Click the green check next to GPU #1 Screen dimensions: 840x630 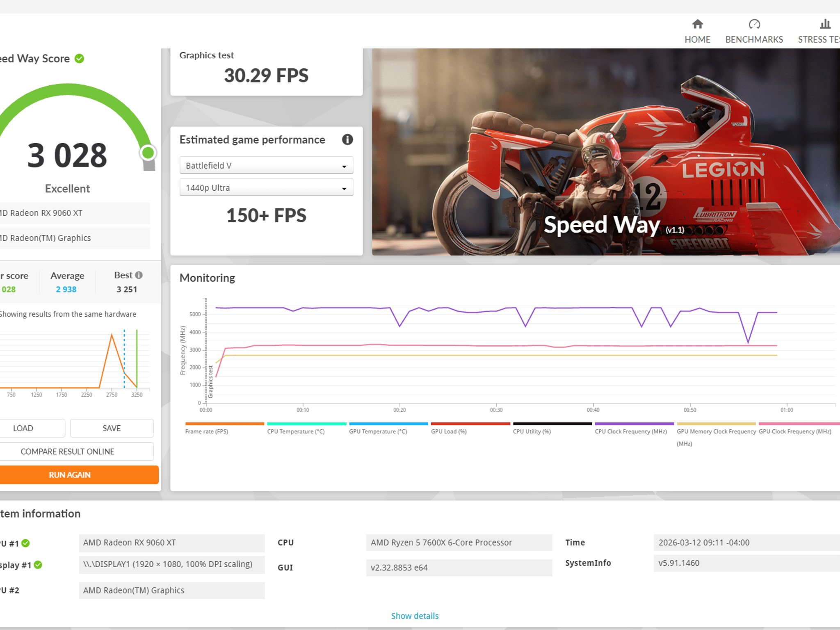[25, 543]
